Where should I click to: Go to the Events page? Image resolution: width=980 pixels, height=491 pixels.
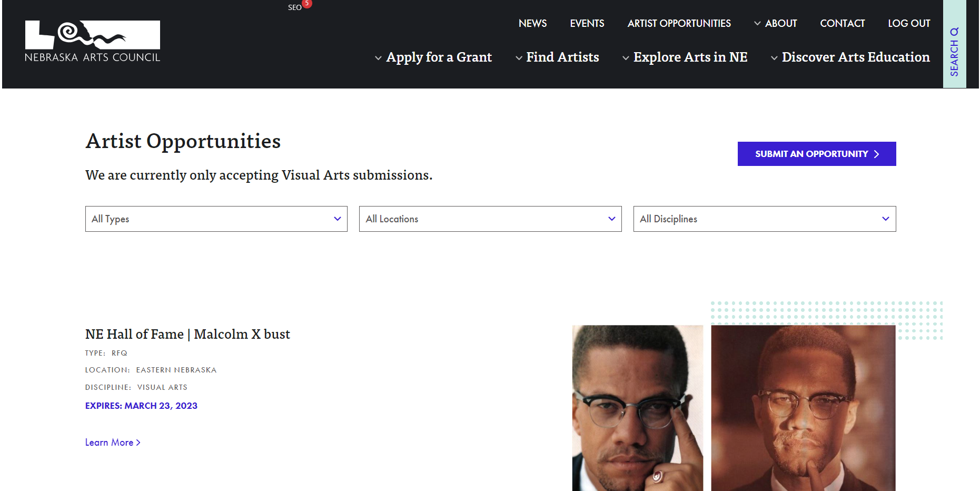pos(587,23)
